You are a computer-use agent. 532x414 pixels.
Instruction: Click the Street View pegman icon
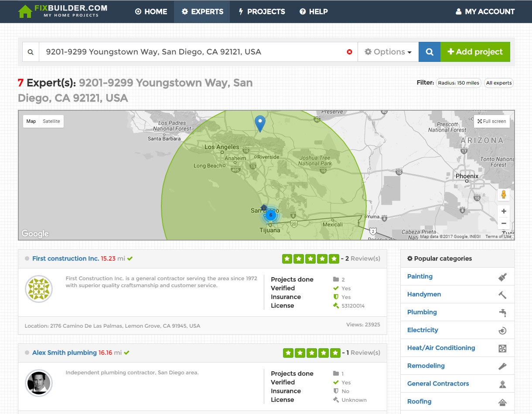504,195
